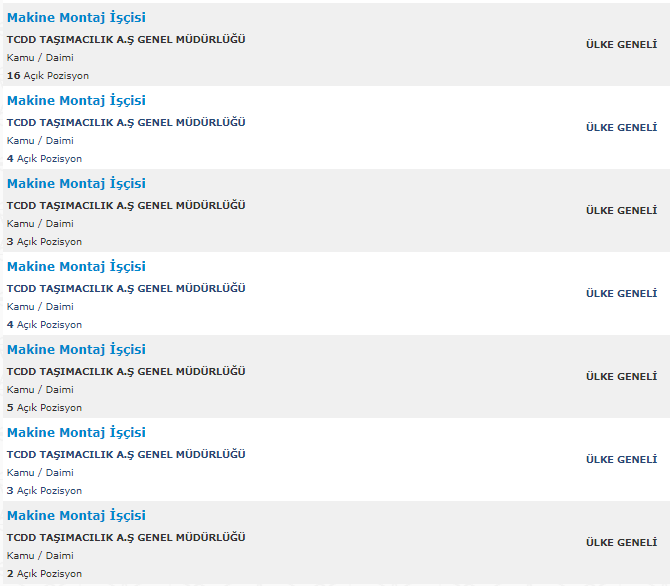Click TCDD employer name in the last listing
670x586 pixels.
[126, 537]
